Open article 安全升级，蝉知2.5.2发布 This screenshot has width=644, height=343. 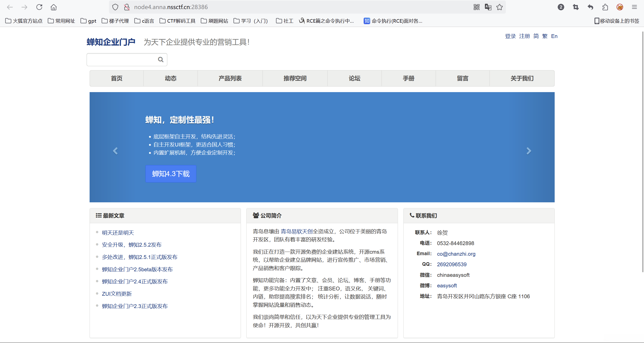coord(132,245)
